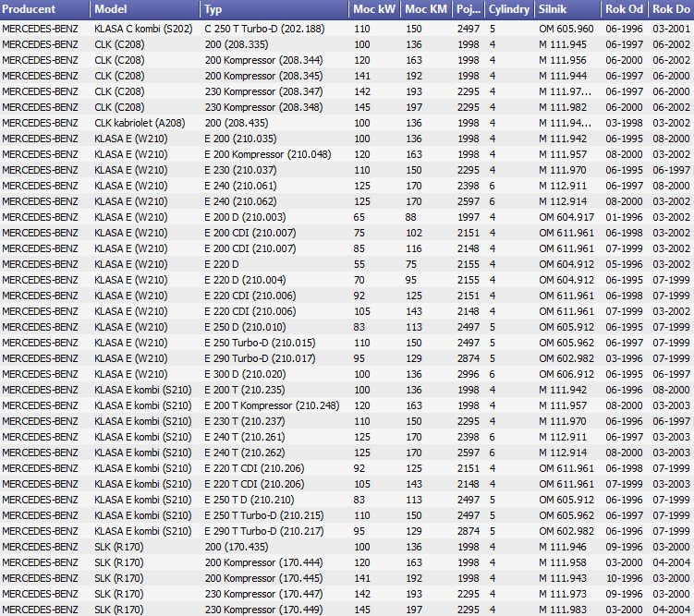
Task: Click engine code M 112.914 for E 240 (210.062)
Action: tap(563, 201)
